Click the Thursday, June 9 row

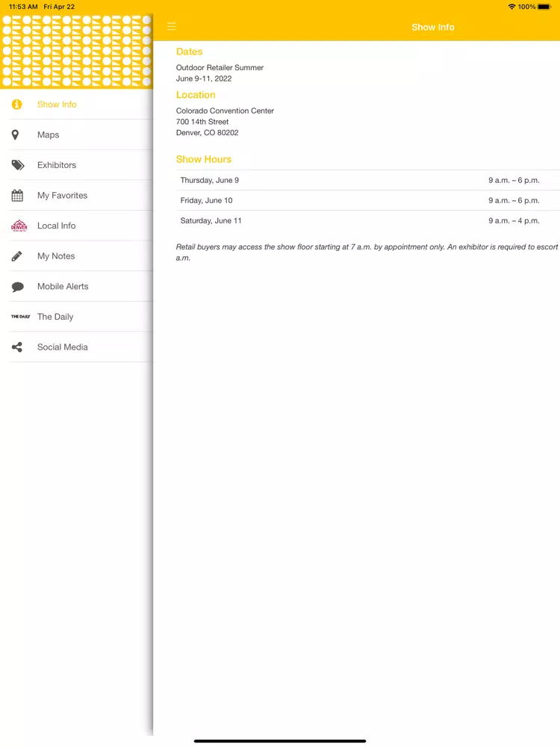367,180
